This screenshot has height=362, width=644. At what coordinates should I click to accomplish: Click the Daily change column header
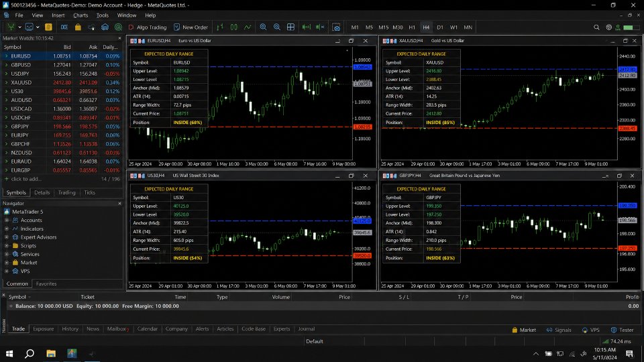(x=110, y=47)
